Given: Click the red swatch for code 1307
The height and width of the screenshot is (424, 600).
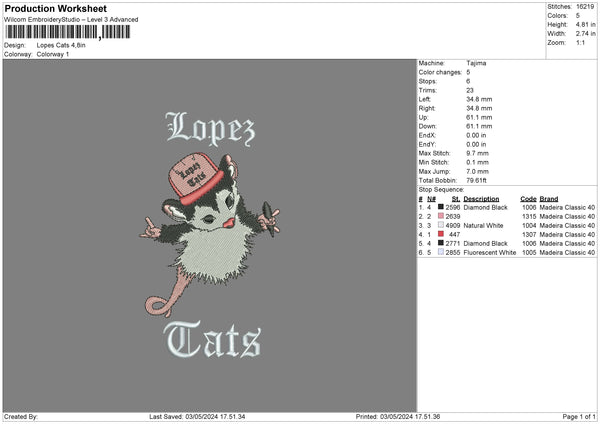Looking at the screenshot, I should pos(440,234).
